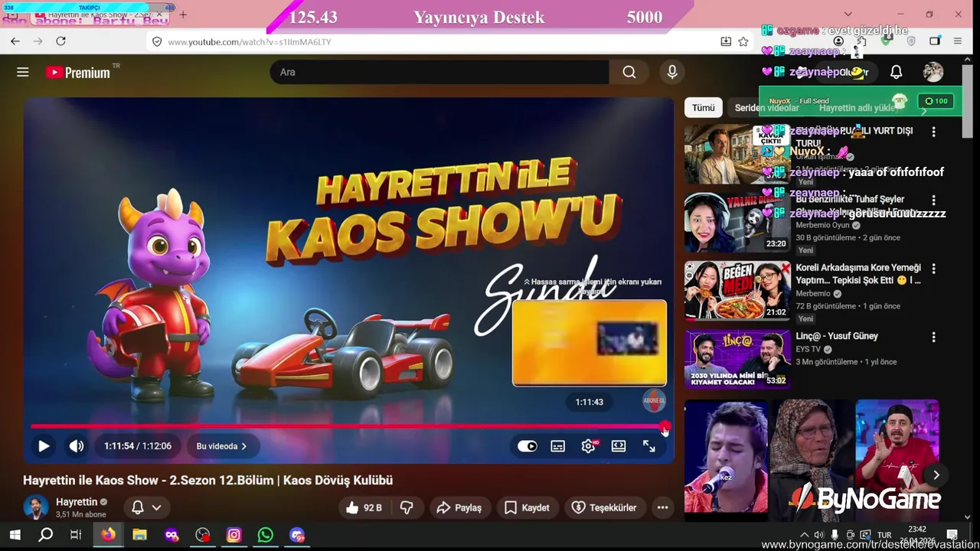The width and height of the screenshot is (980, 551).
Task: Open the account avatar menu
Action: 933,72
